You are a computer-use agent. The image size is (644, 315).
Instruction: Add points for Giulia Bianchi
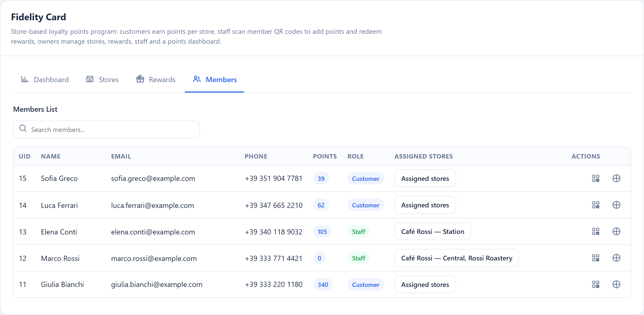pyautogui.click(x=616, y=284)
